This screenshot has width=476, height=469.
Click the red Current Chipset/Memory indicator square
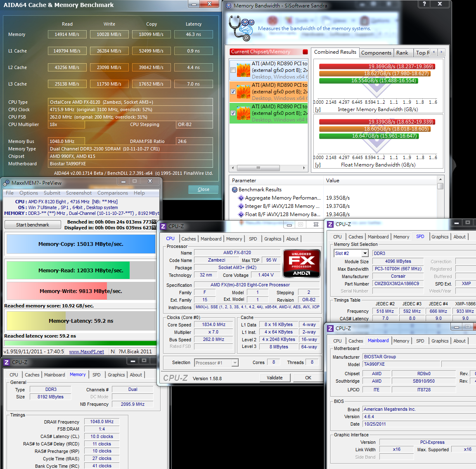coord(305,52)
